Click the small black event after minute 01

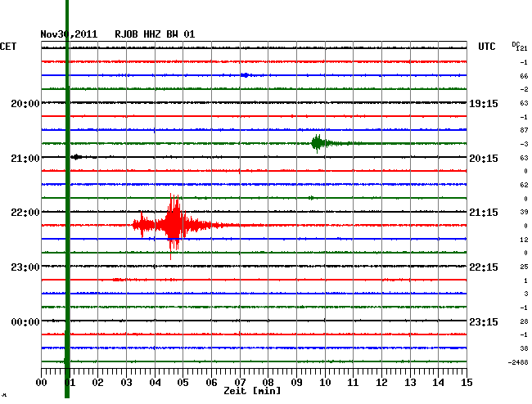(76, 157)
